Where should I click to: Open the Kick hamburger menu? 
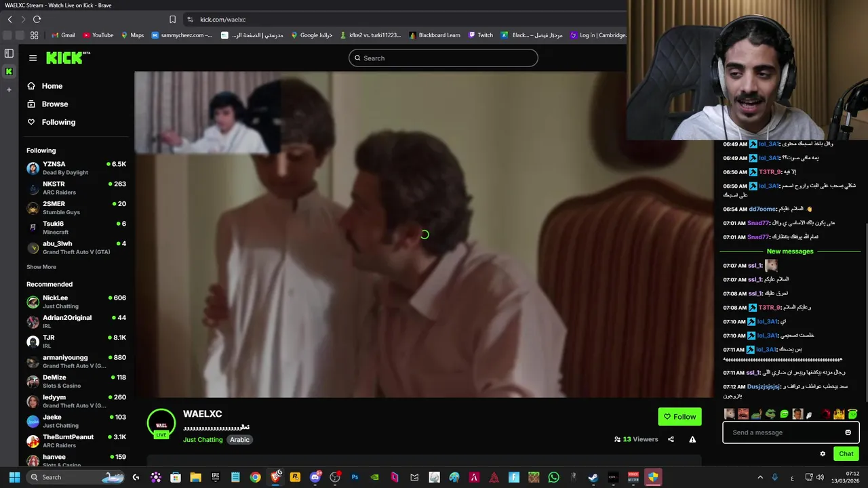33,58
